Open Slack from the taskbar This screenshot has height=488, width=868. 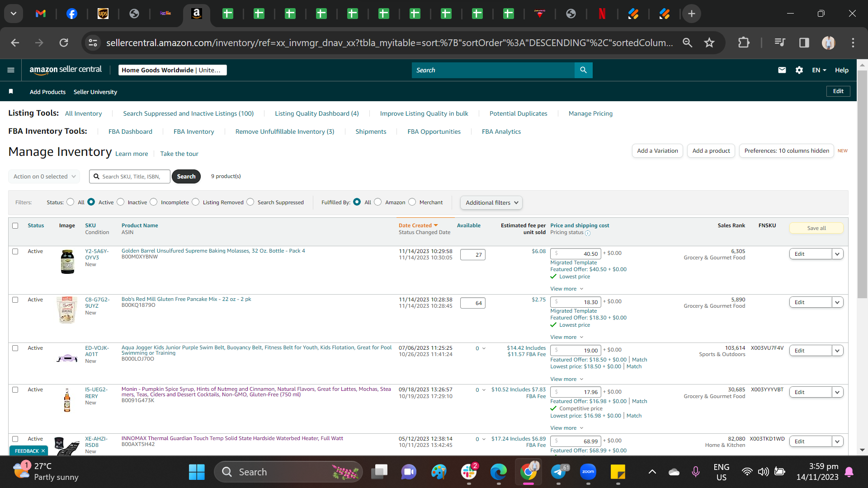coord(469,472)
